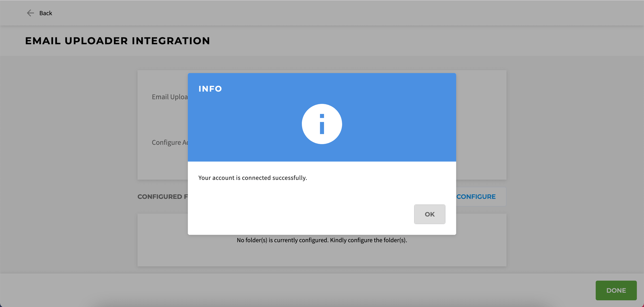Screen dimensions: 644x307
Task: Select the partially hidden 'Configure Ac' label
Action: point(170,142)
